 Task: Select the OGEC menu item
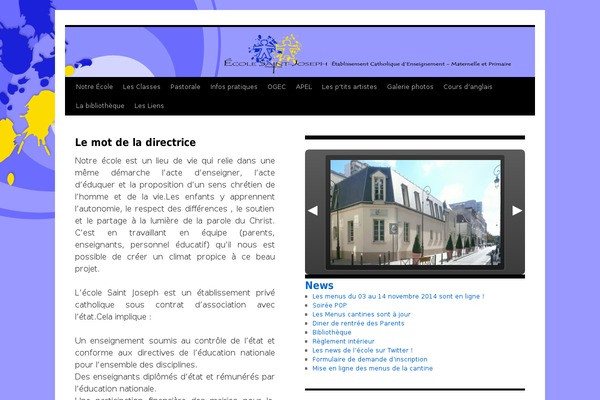tap(276, 87)
